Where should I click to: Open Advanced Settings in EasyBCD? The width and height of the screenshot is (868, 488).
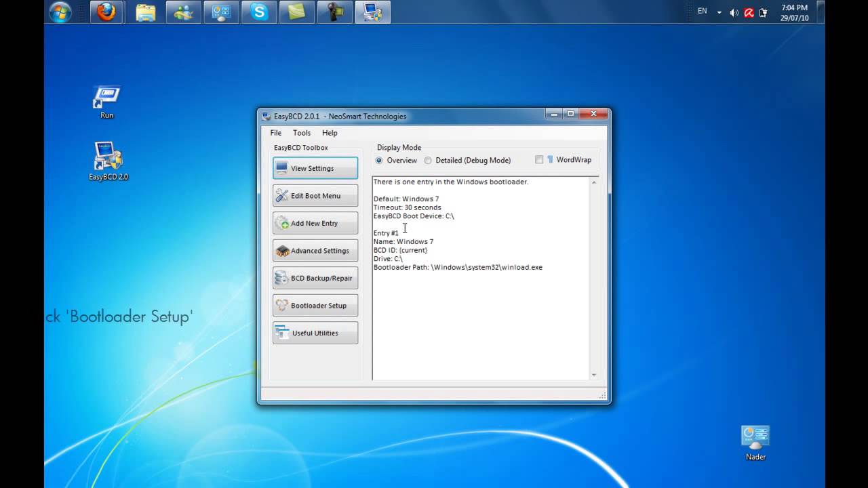315,251
